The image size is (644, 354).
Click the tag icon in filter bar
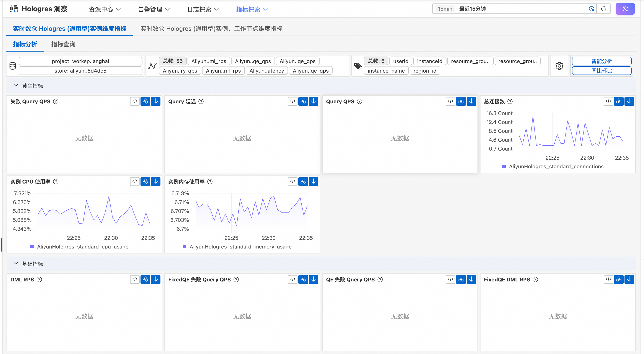tap(358, 66)
